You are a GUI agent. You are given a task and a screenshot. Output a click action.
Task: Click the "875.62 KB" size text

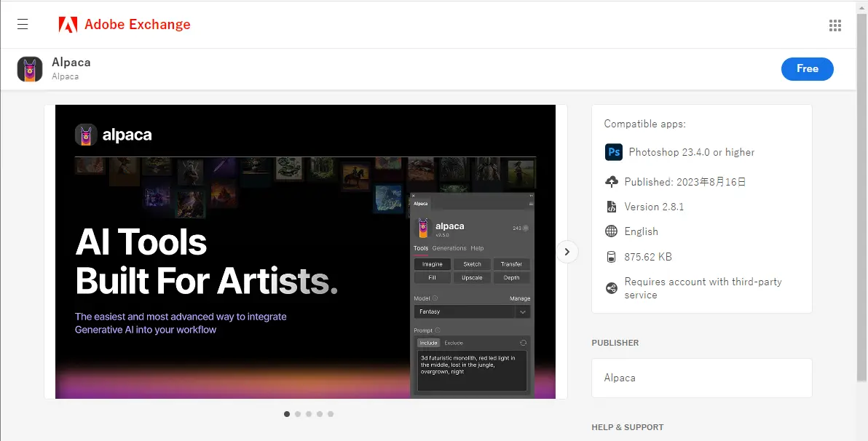648,257
